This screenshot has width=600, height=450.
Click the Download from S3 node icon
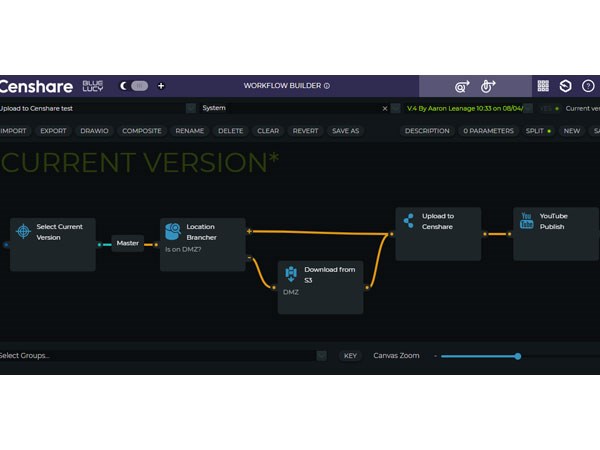pos(291,273)
